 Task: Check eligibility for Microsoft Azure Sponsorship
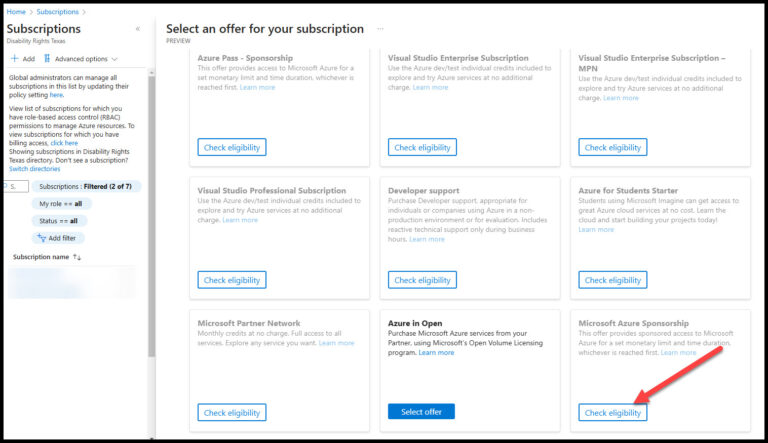[613, 413]
